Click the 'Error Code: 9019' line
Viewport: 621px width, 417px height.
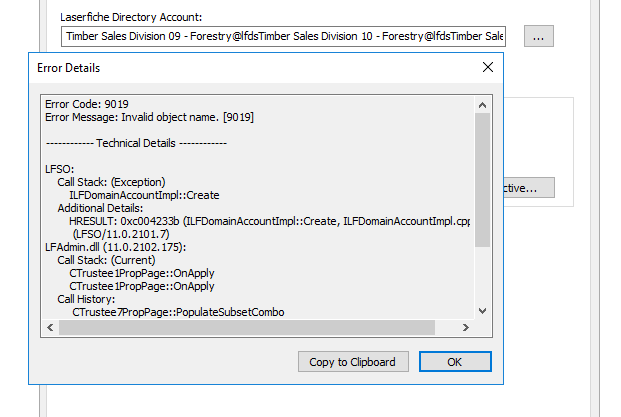87,104
